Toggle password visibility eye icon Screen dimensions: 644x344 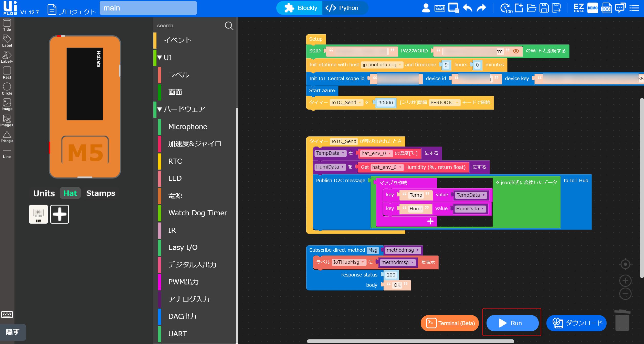516,51
